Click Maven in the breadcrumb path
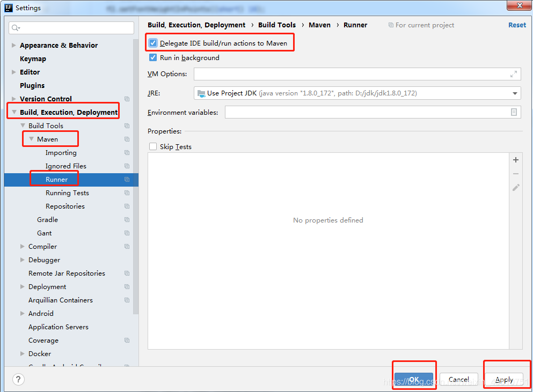The height and width of the screenshot is (392, 533). pos(319,25)
